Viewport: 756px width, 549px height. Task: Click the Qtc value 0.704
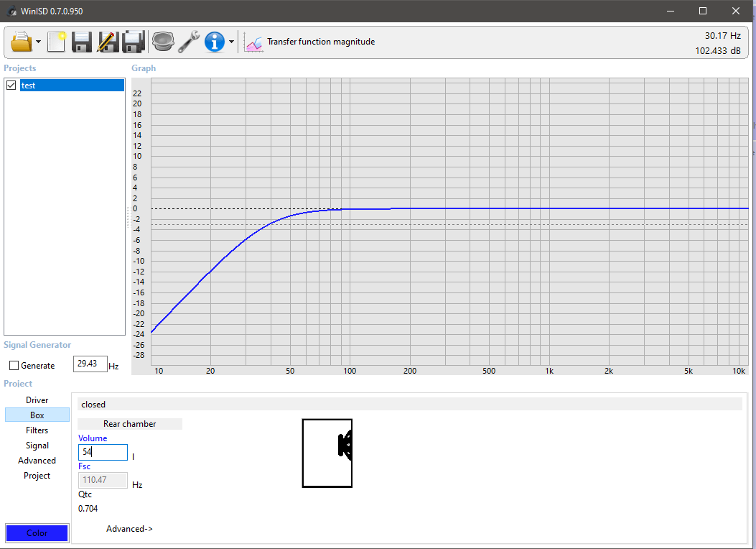coord(88,509)
